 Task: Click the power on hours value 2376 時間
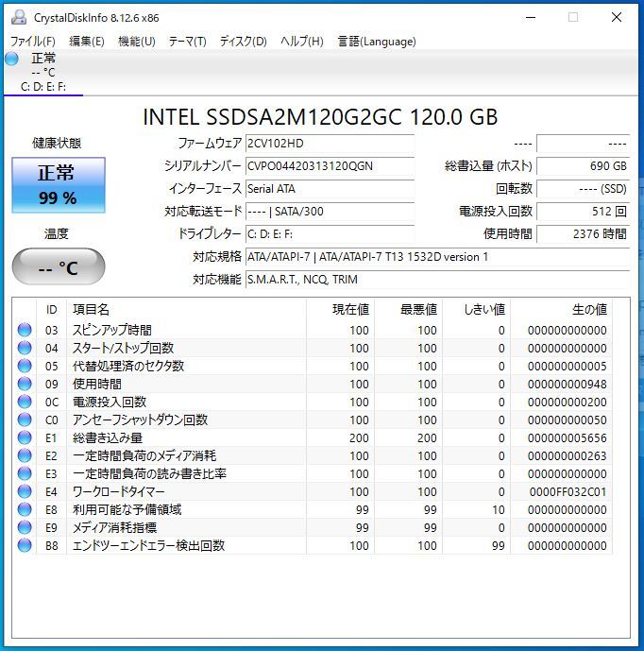(x=584, y=234)
